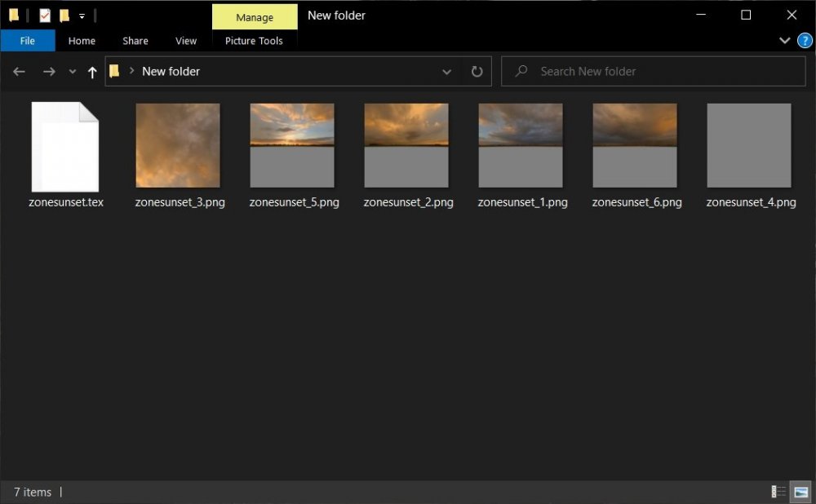Expand the Customize Quick Access Toolbar menu

[x=82, y=15]
